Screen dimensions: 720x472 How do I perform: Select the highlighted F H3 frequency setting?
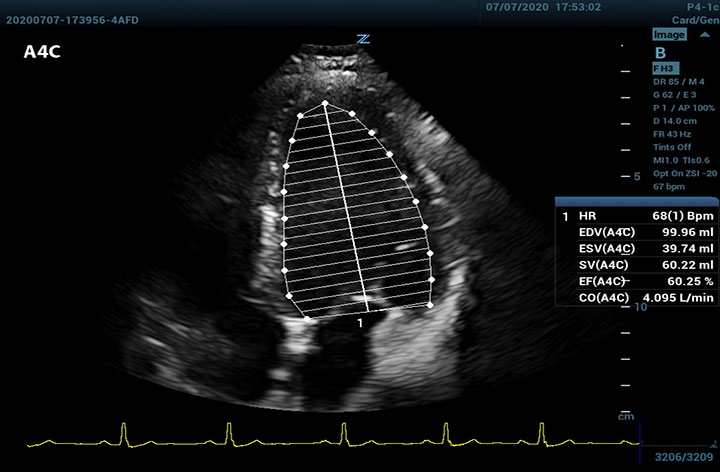665,68
